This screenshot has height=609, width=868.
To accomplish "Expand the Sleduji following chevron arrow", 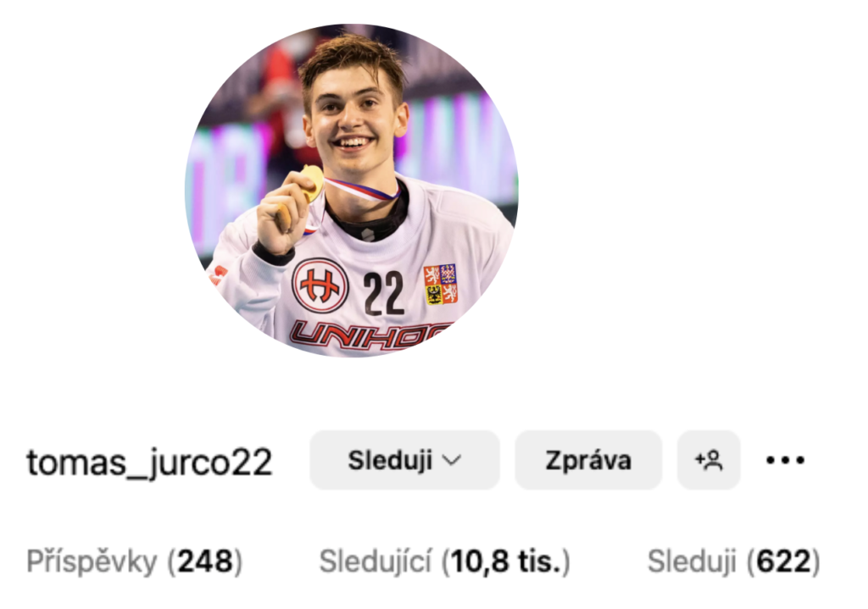I will coord(453,460).
